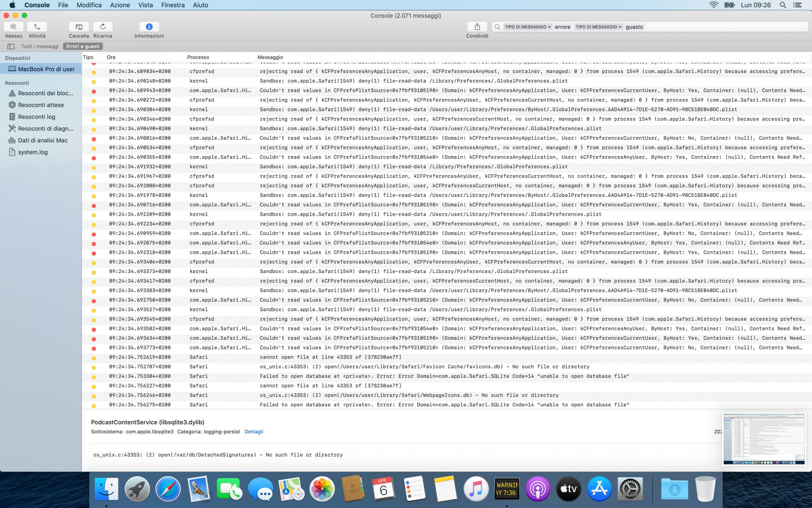Click the Cancella clear toolbar icon

coord(79,27)
